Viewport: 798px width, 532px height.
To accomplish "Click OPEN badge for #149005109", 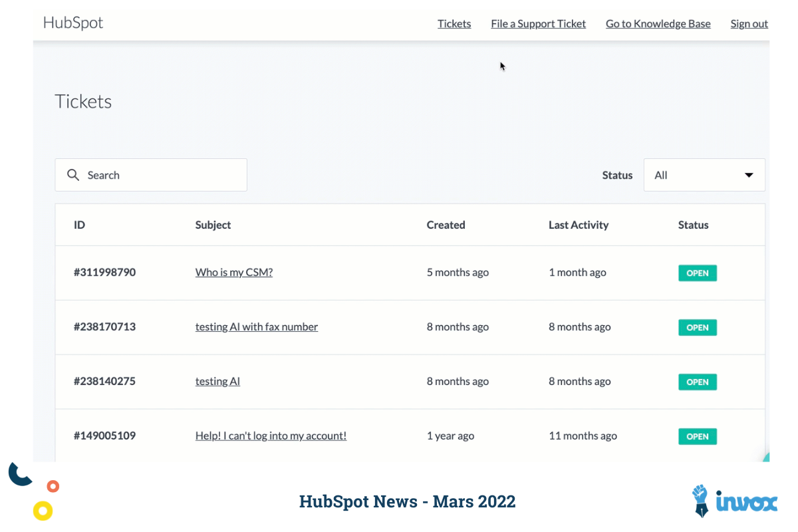I will pyautogui.click(x=698, y=437).
